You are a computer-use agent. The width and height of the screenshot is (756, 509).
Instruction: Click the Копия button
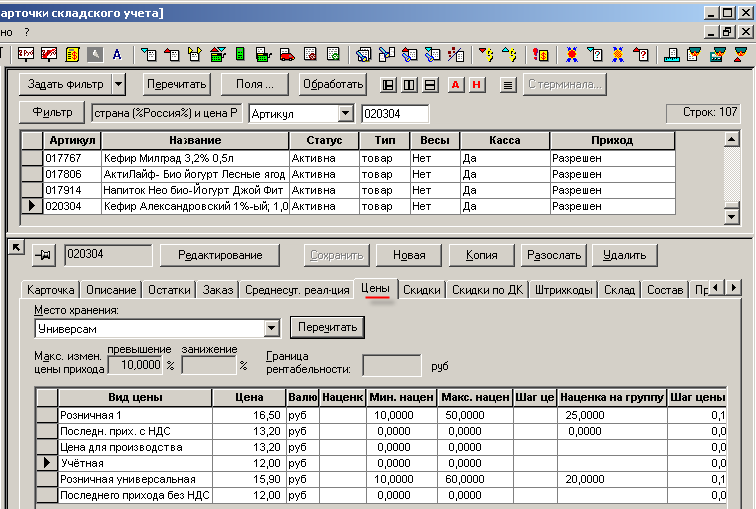pos(481,255)
